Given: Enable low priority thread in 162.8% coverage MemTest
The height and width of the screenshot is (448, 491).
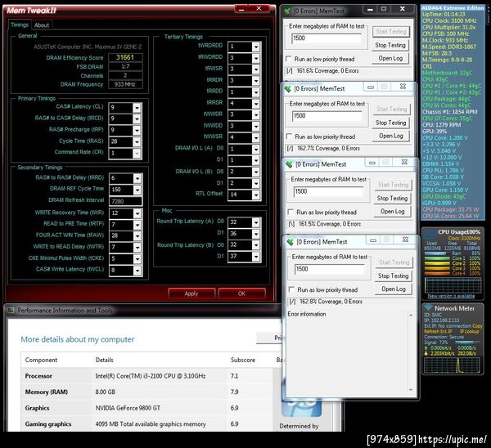Looking at the screenshot, I should 291,289.
